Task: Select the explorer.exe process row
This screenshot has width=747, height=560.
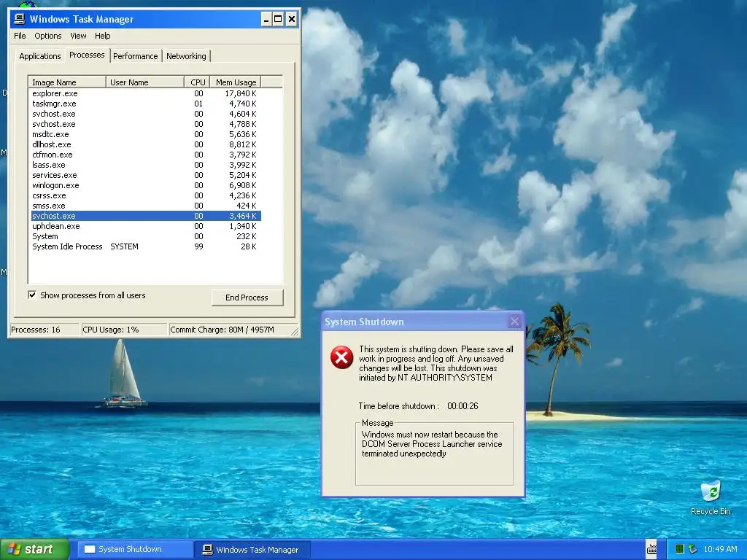Action: (145, 93)
